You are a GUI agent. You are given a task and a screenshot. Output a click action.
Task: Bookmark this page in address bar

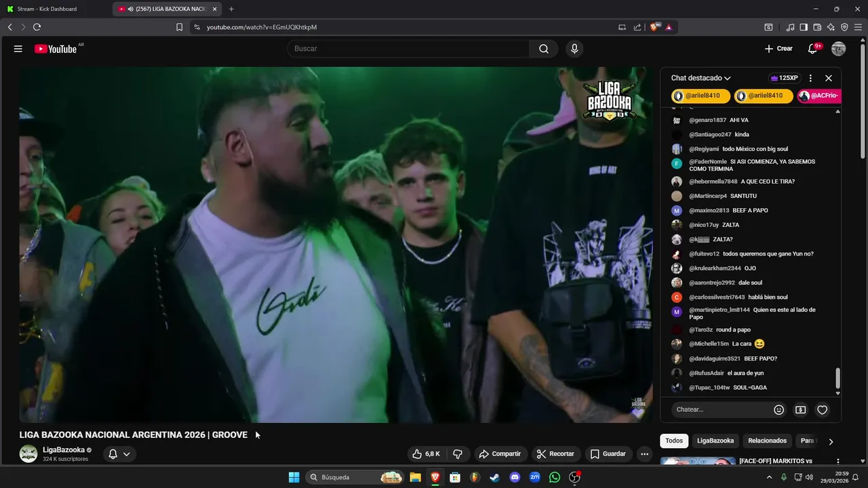[x=180, y=27]
